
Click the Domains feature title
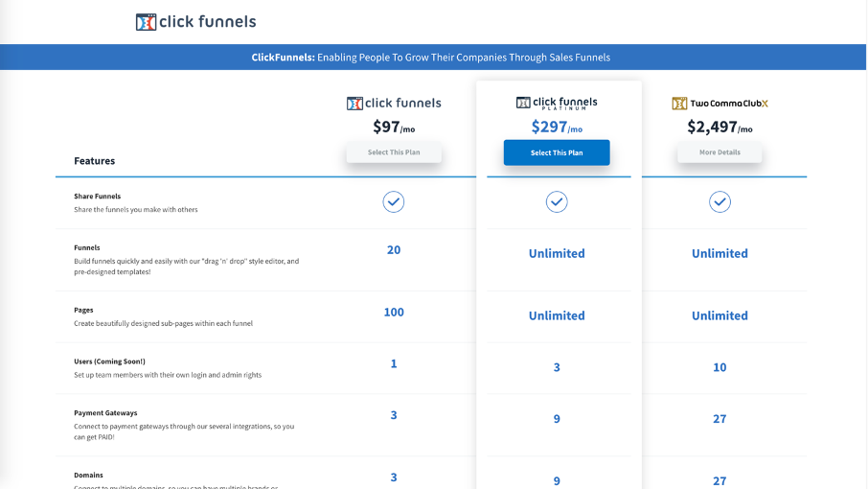click(88, 476)
